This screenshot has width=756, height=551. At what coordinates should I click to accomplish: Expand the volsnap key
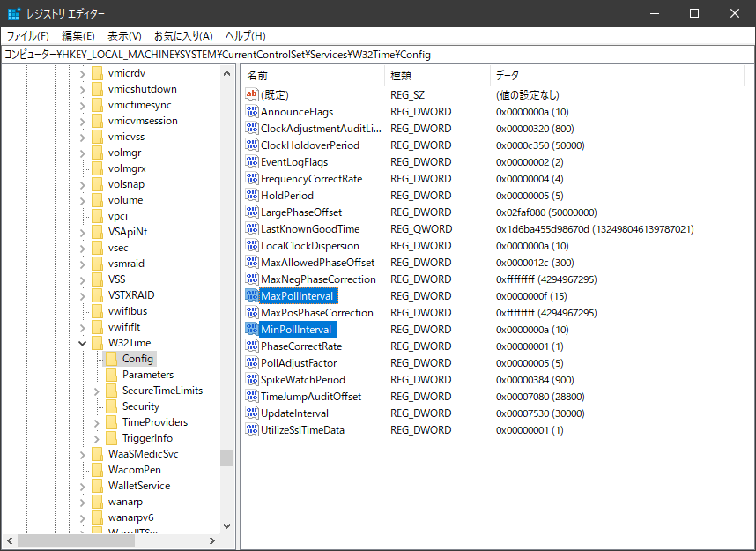point(83,185)
